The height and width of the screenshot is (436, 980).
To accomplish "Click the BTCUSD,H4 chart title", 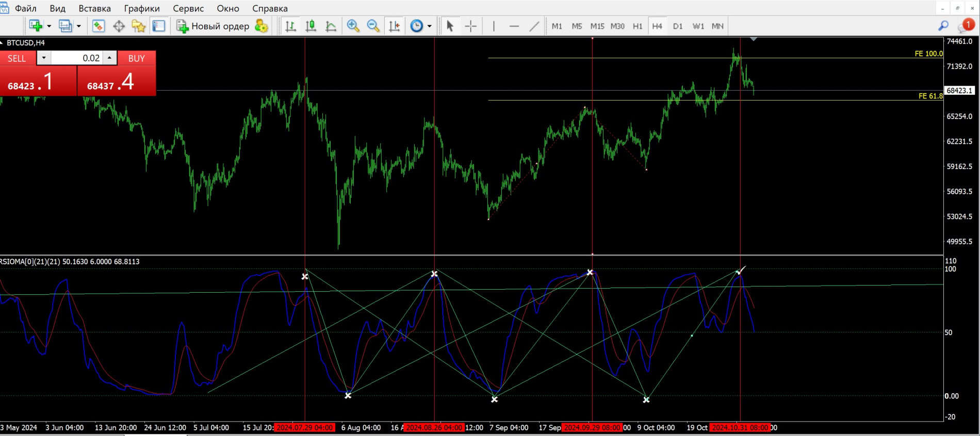I will 26,43.
